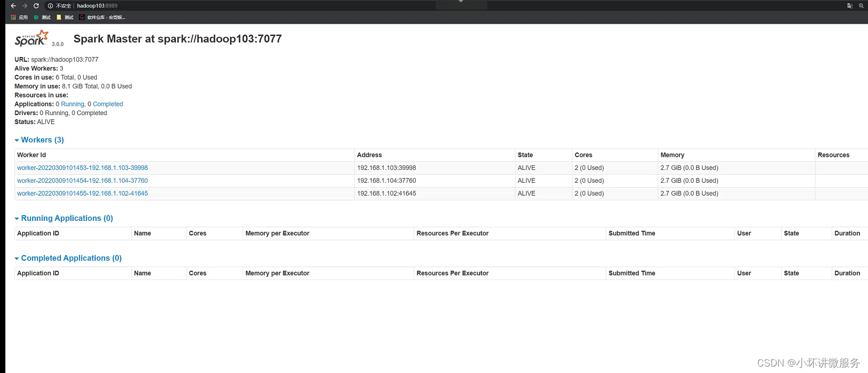Open the site security info icon
Screen dimensions: 868x373
coord(51,6)
